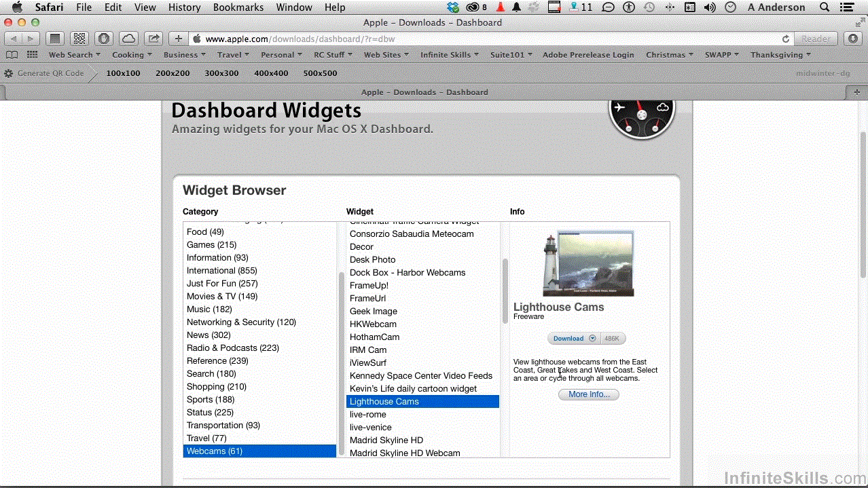Expand the RC Stuff bookmarks folder
The image size is (868, 488).
tap(333, 55)
